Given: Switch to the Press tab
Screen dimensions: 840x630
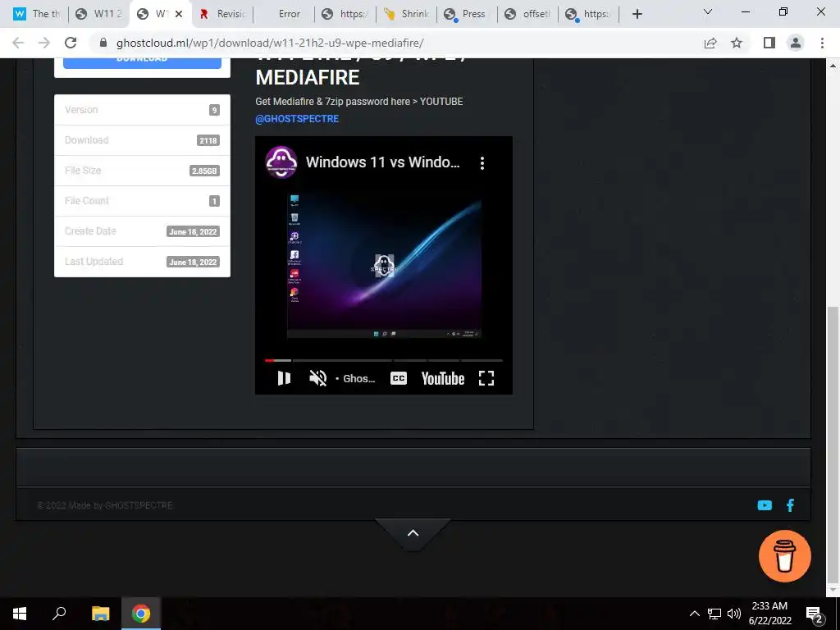Looking at the screenshot, I should (467, 14).
